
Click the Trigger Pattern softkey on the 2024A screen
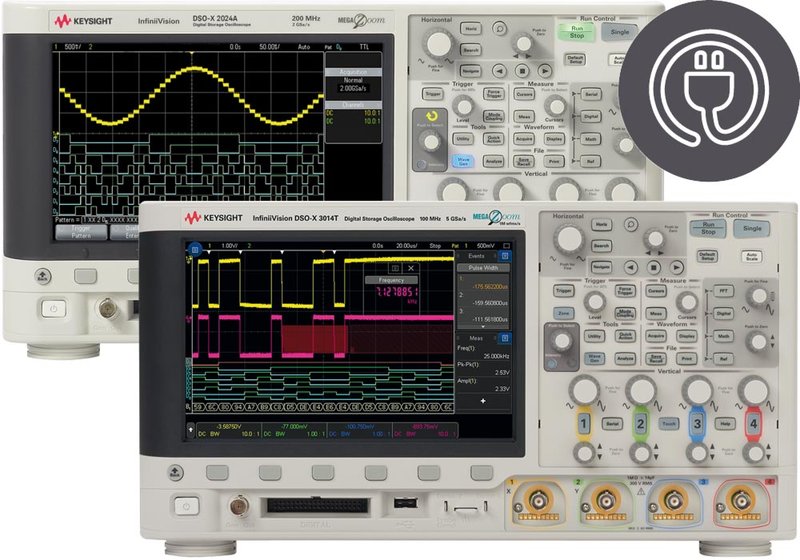[x=81, y=232]
